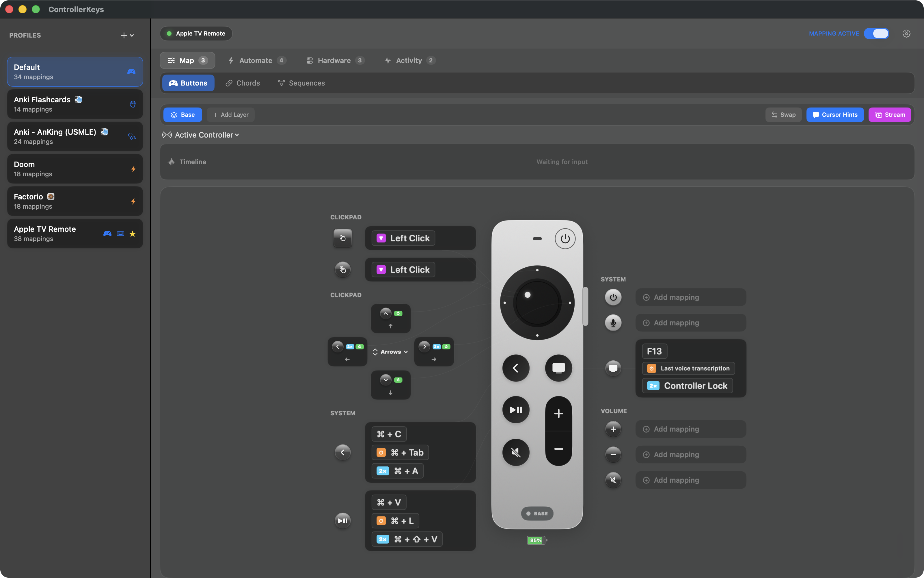924x578 pixels.
Task: Click the clickpad right arrow mapping
Action: pyautogui.click(x=434, y=352)
